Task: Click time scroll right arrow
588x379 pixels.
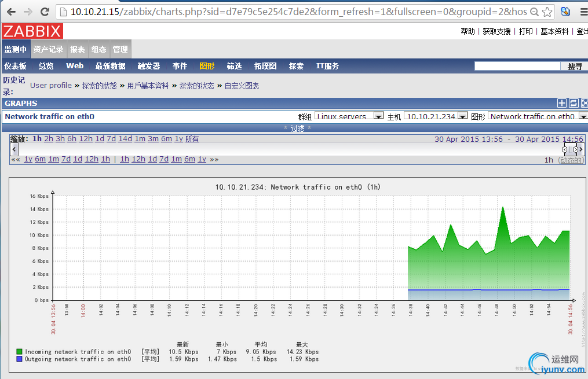Action: coord(581,149)
